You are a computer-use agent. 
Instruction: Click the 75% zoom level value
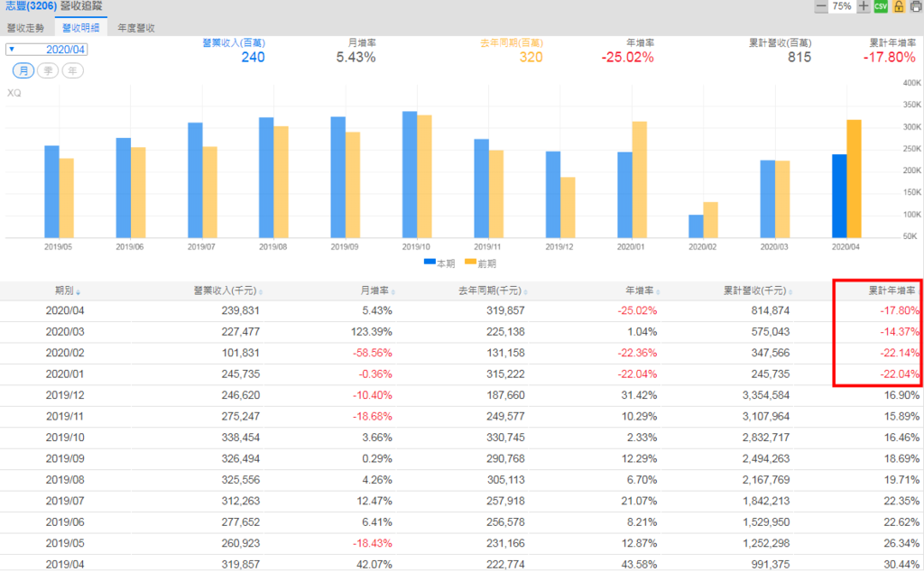click(842, 6)
